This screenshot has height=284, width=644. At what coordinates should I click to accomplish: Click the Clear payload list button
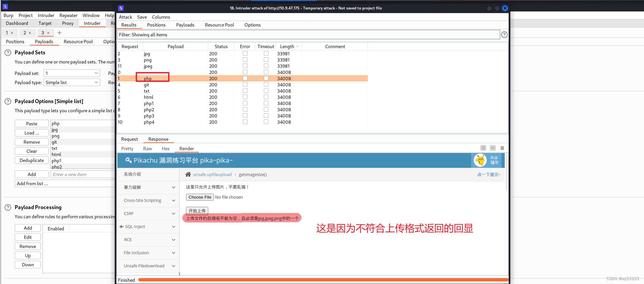click(32, 151)
